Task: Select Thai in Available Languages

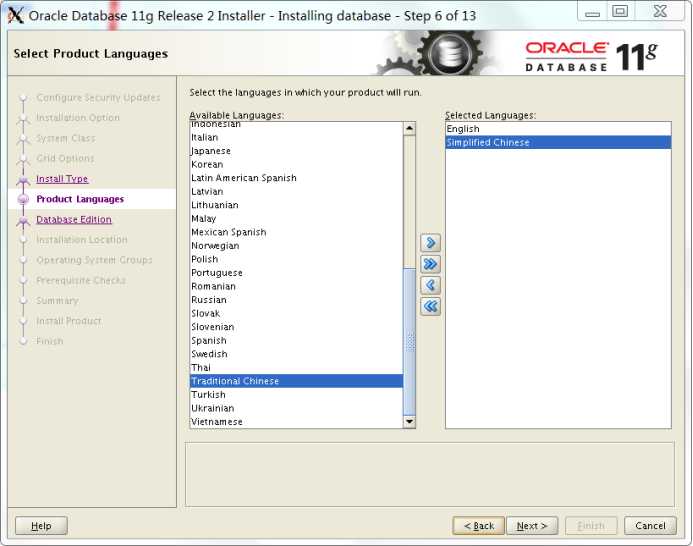Action: [x=297, y=367]
